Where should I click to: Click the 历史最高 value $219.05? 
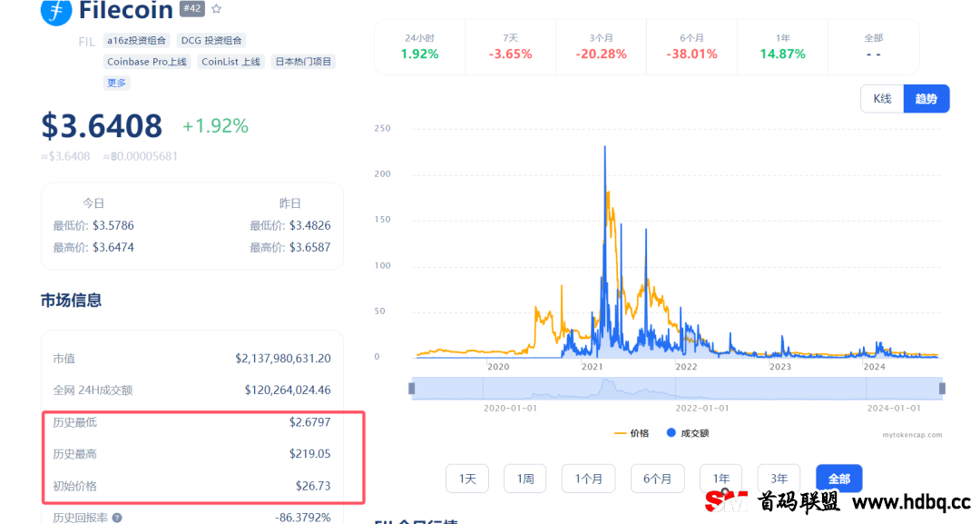coord(310,454)
